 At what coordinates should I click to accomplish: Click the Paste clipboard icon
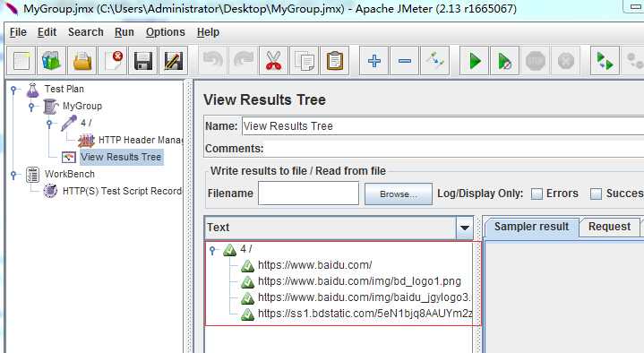point(334,61)
